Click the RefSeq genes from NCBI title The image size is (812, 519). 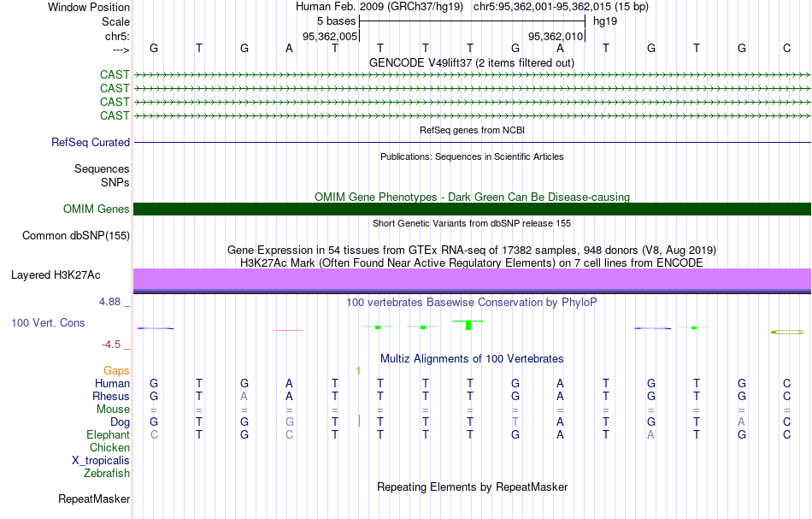[472, 130]
